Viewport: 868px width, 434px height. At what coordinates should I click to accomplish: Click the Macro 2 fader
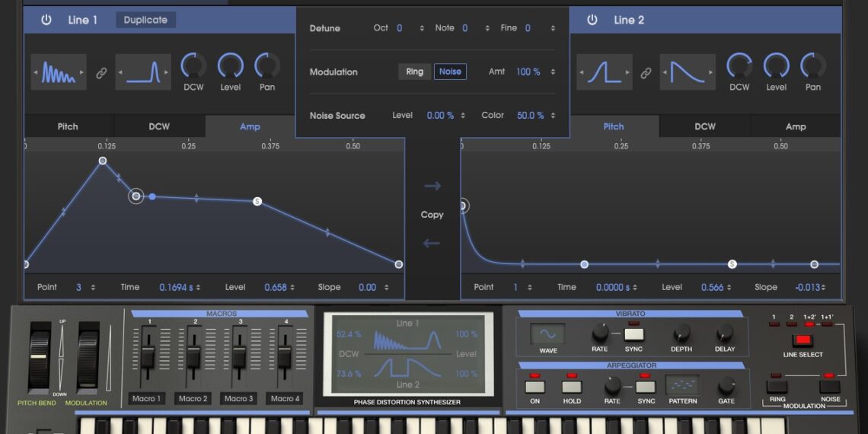point(193,356)
